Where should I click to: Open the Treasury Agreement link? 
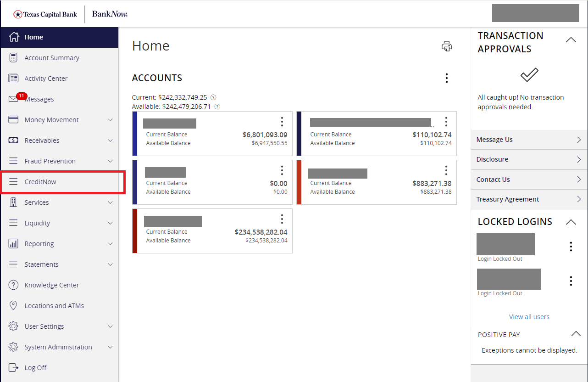pos(529,199)
